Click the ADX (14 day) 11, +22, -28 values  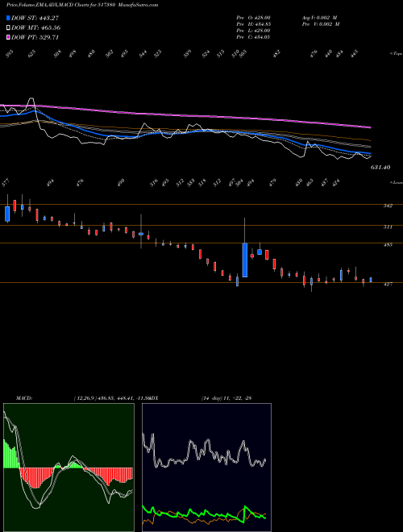point(226,398)
